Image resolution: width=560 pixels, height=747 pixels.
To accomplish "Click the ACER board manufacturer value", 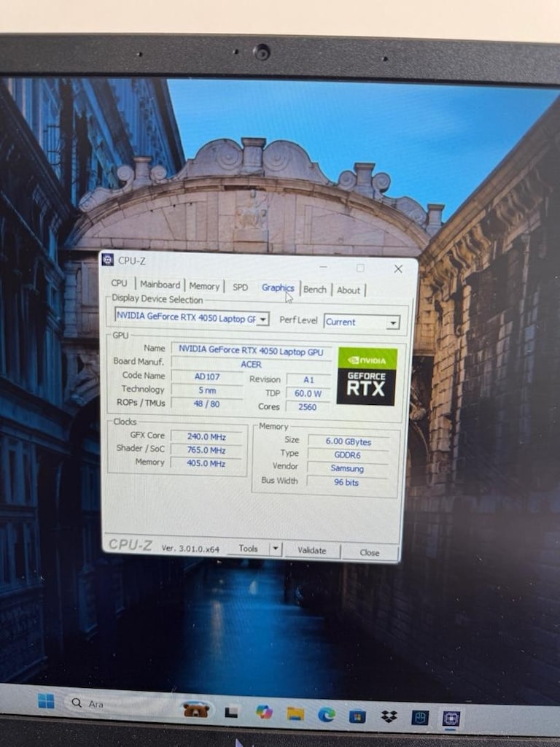I will (x=251, y=364).
